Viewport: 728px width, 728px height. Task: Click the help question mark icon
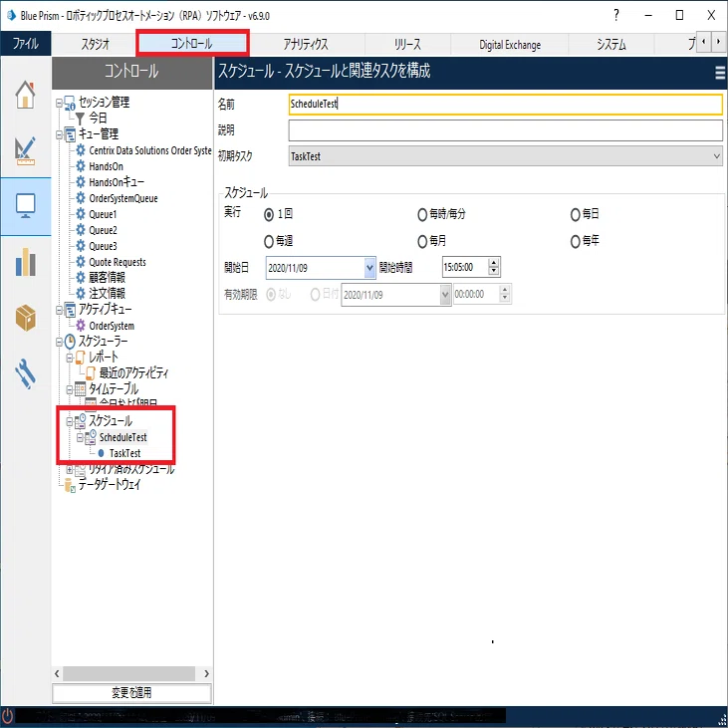pos(616,15)
